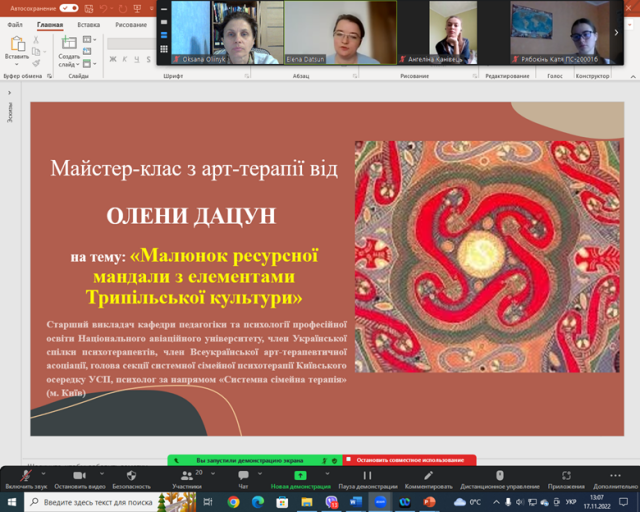Click the Save icon in the title bar

tap(89, 9)
